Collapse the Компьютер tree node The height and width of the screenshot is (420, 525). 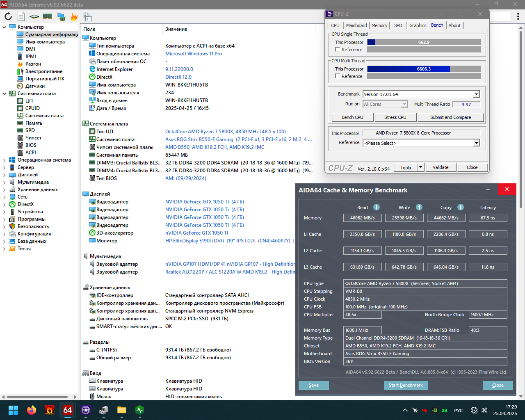5,27
